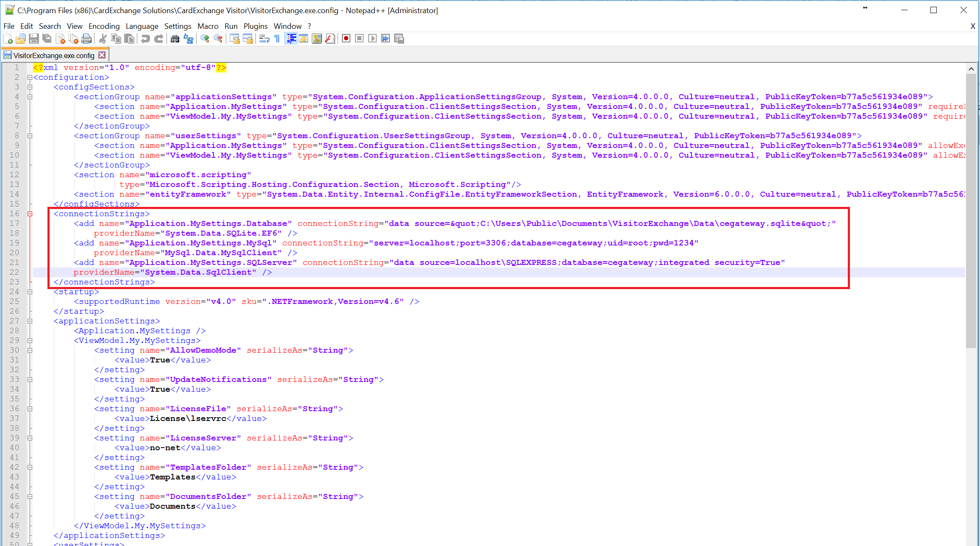Click the Close All documents toolbar icon
This screenshot has width=980, height=546.
(73, 39)
